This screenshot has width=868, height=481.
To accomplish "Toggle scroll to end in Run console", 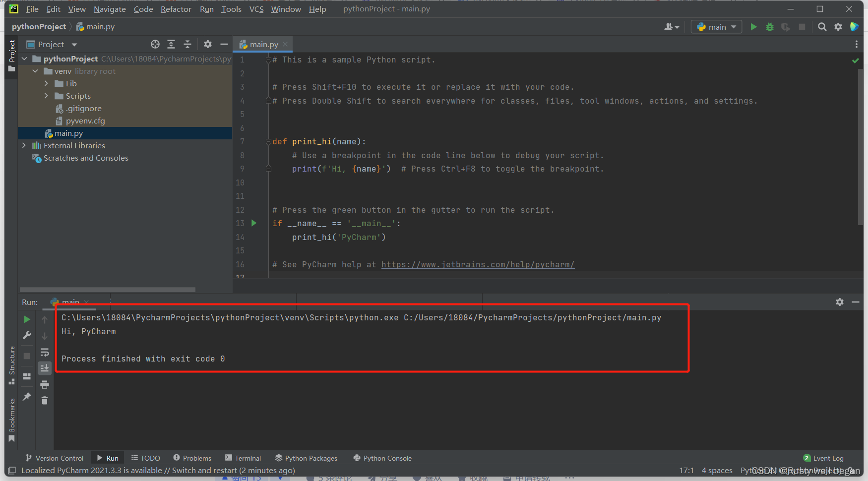I will [x=45, y=368].
